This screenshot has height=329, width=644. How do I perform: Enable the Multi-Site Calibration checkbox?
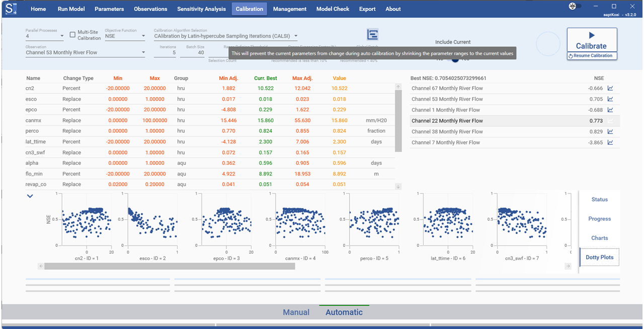[x=72, y=35]
